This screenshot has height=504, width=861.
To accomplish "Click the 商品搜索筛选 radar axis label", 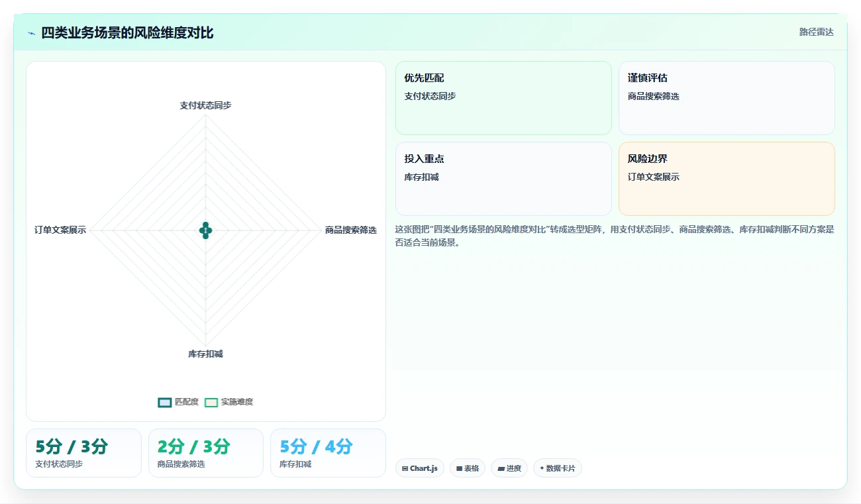I will [351, 230].
